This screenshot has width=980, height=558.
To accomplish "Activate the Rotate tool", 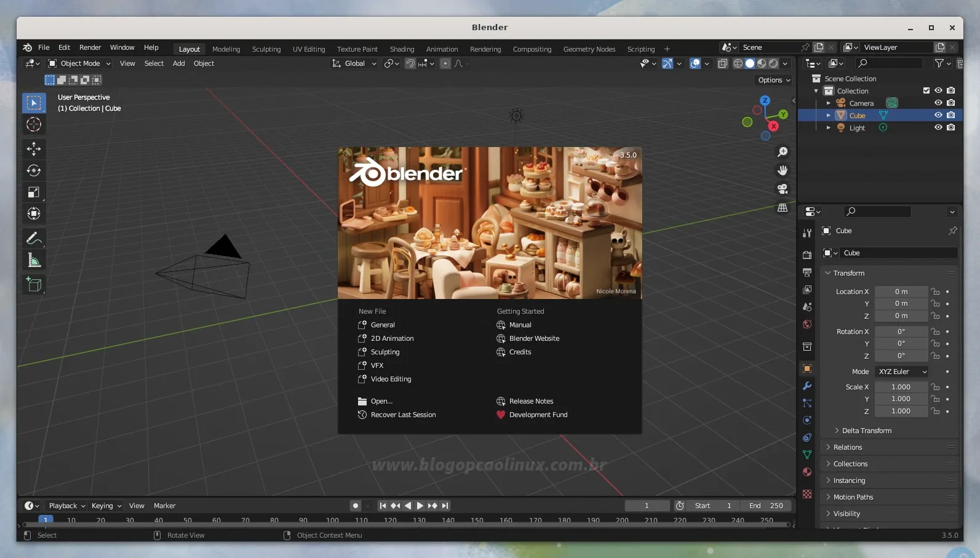I will click(34, 170).
